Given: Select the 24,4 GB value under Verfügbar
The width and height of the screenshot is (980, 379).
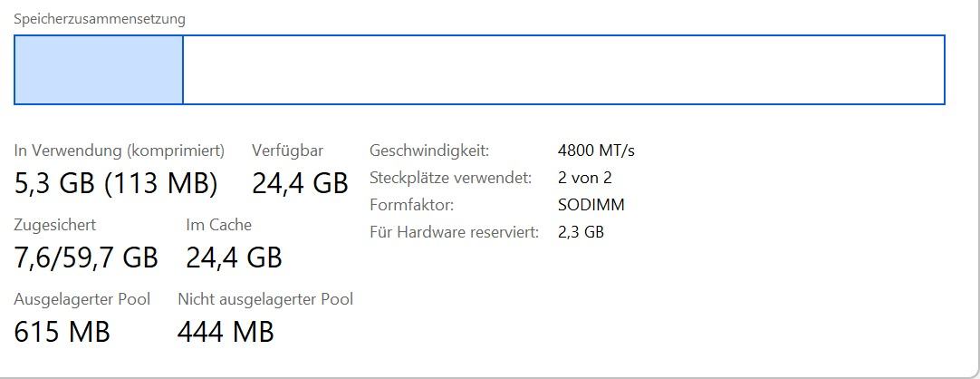Looking at the screenshot, I should [x=300, y=183].
